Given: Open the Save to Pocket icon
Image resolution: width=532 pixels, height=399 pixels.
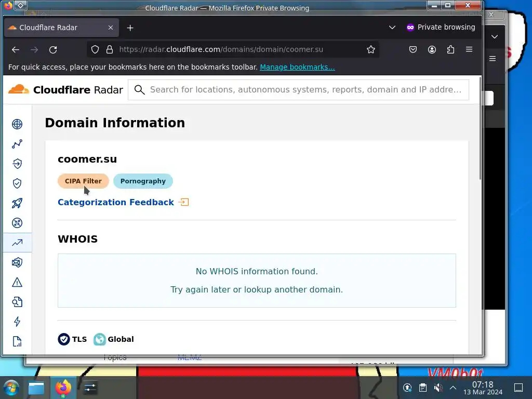Looking at the screenshot, I should [413, 49].
